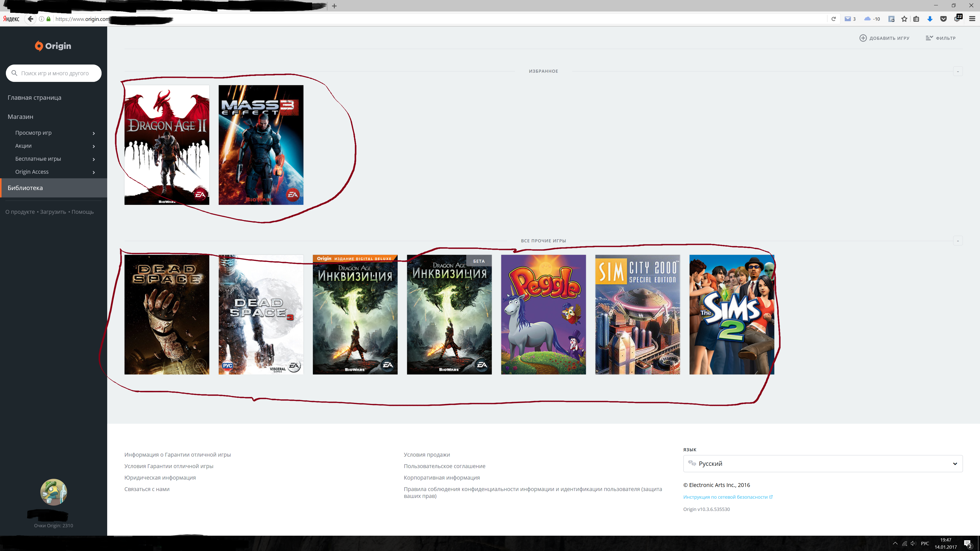Open 'Условия Гарантии отличной игры' link

[x=168, y=466]
